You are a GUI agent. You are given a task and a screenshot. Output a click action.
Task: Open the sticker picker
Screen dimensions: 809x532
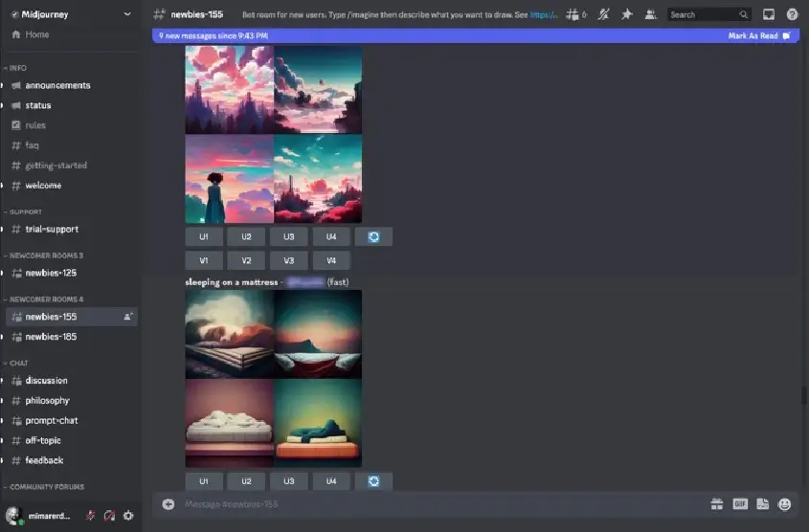click(x=763, y=504)
